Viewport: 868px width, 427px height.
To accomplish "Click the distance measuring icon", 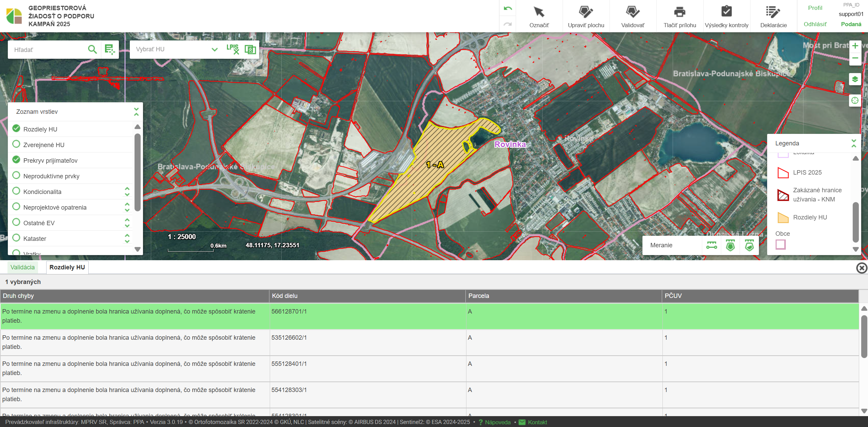I will [711, 245].
